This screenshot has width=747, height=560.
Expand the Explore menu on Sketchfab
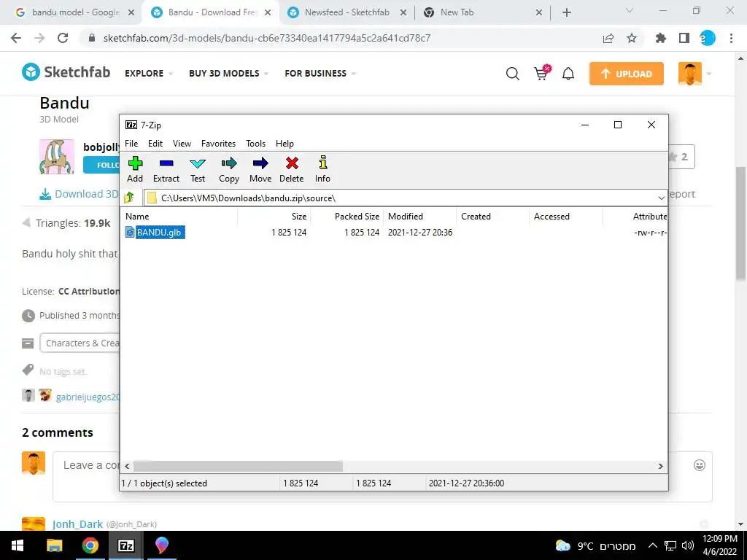149,74
